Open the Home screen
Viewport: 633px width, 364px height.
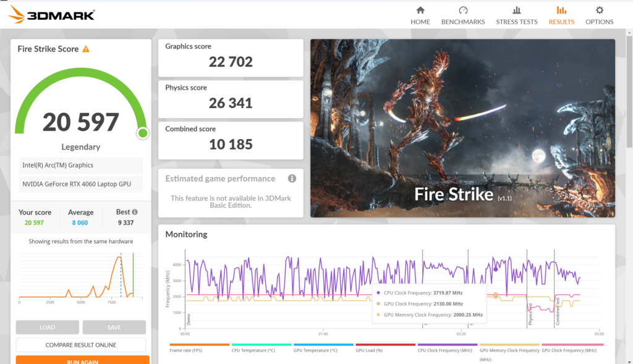(420, 15)
